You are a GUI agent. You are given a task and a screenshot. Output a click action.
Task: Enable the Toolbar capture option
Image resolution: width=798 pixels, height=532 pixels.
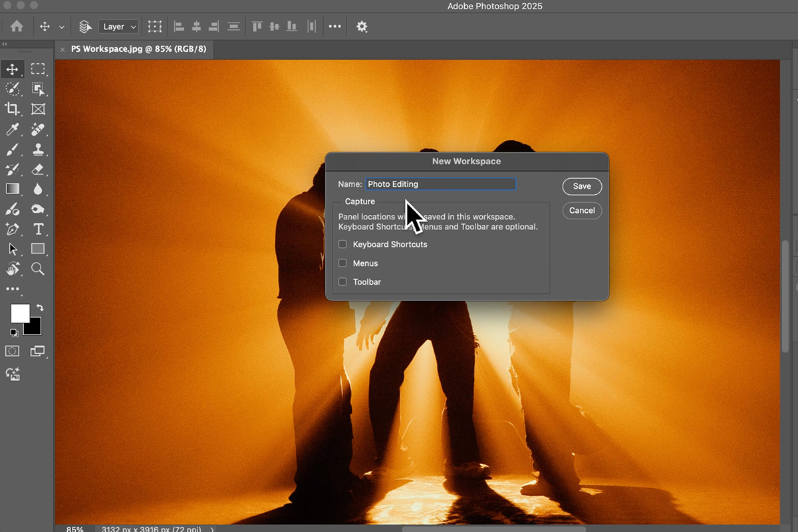point(342,281)
